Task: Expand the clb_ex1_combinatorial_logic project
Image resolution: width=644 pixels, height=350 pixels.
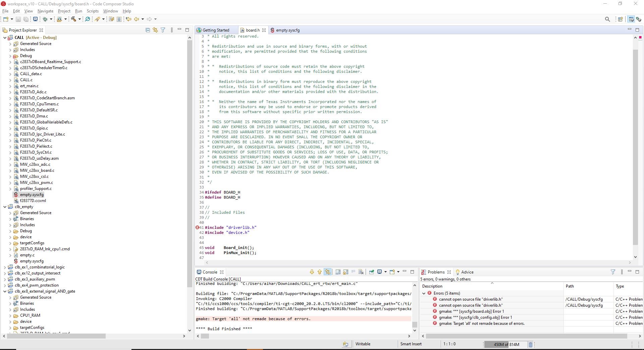Action: click(x=5, y=267)
